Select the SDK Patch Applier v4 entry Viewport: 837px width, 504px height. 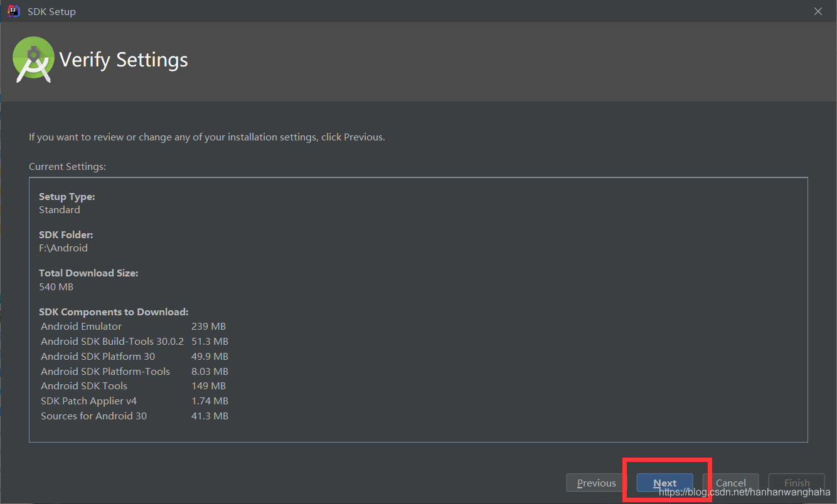[88, 401]
